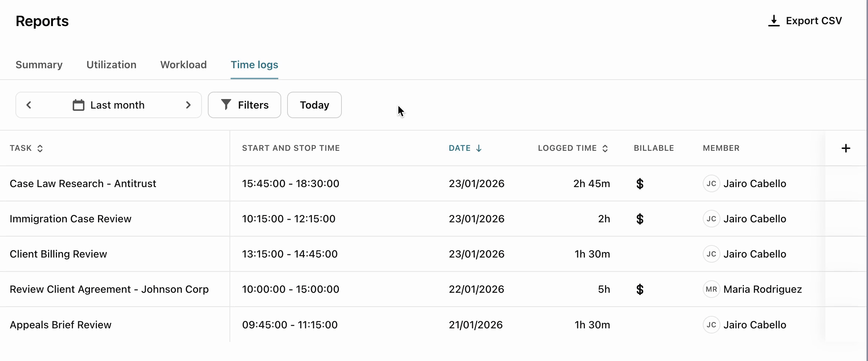Select the Workload tab

tap(183, 65)
